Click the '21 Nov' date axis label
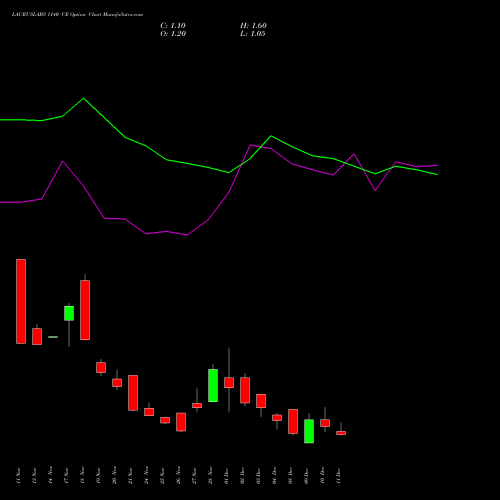Screen dimensions: 500x500 [x=130, y=476]
